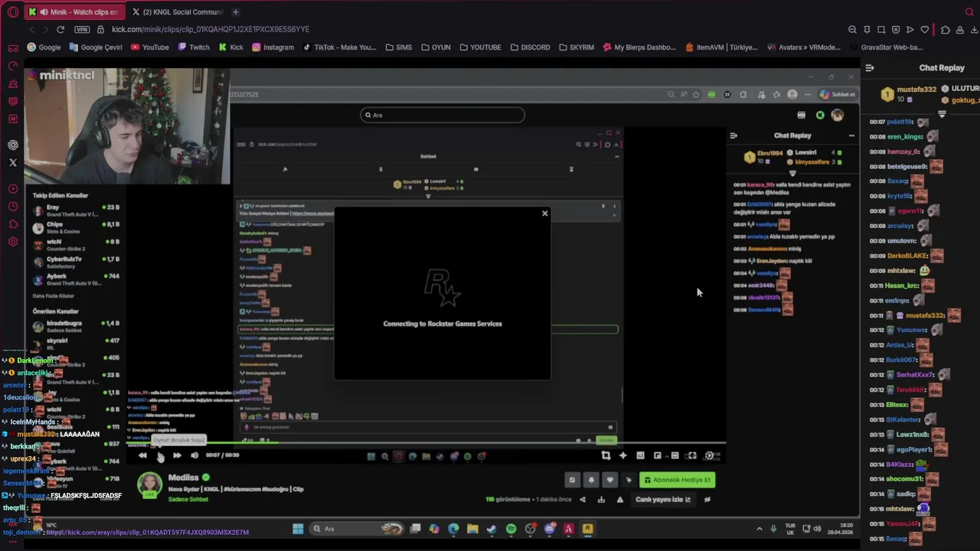Open ChatGPT in Opera sidebar
The width and height of the screenshot is (980, 551).
pos(13,145)
